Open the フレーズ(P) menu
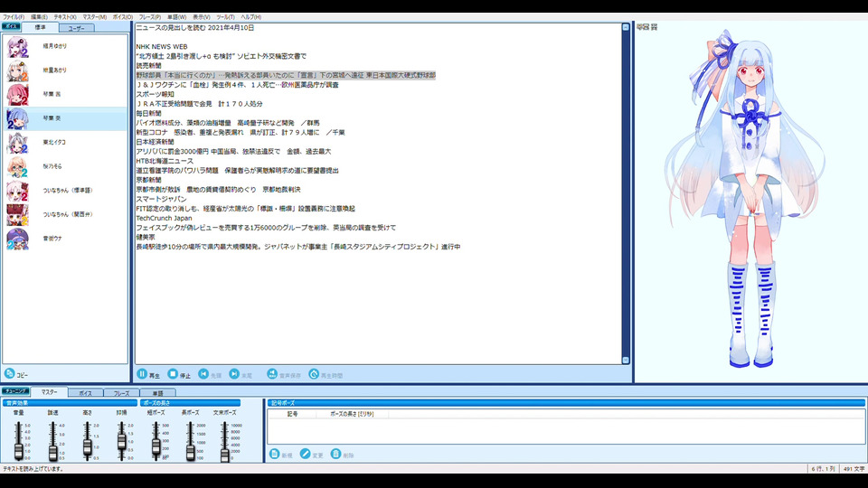The image size is (868, 488). click(x=150, y=17)
